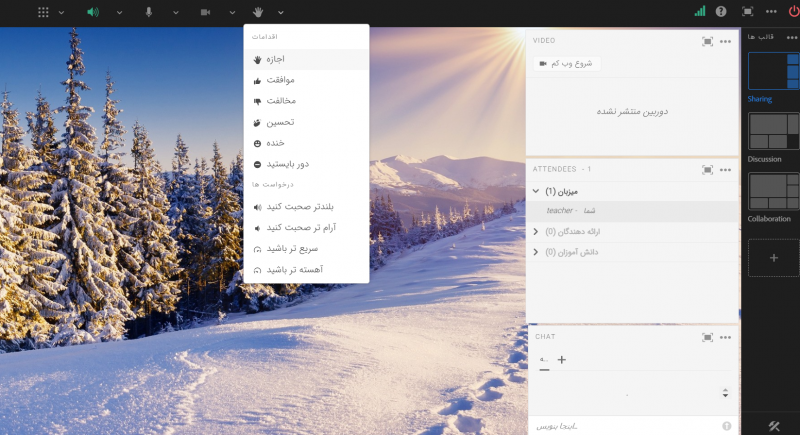Toggle the webcam icon in top bar
This screenshot has width=800, height=435.
pyautogui.click(x=205, y=12)
